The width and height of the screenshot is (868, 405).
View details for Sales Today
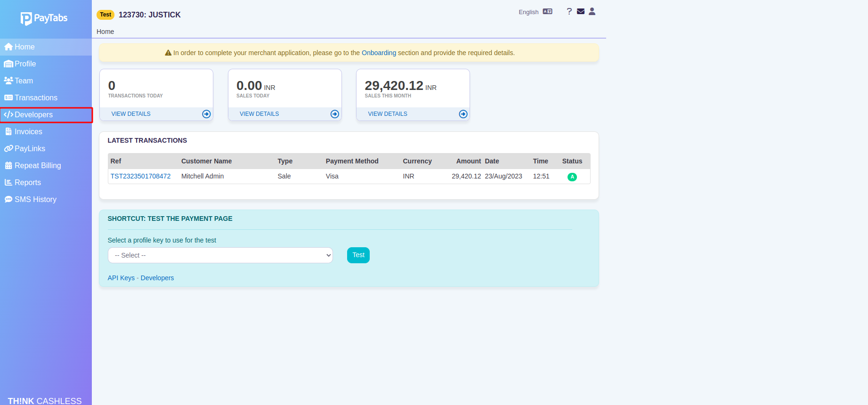coord(259,114)
